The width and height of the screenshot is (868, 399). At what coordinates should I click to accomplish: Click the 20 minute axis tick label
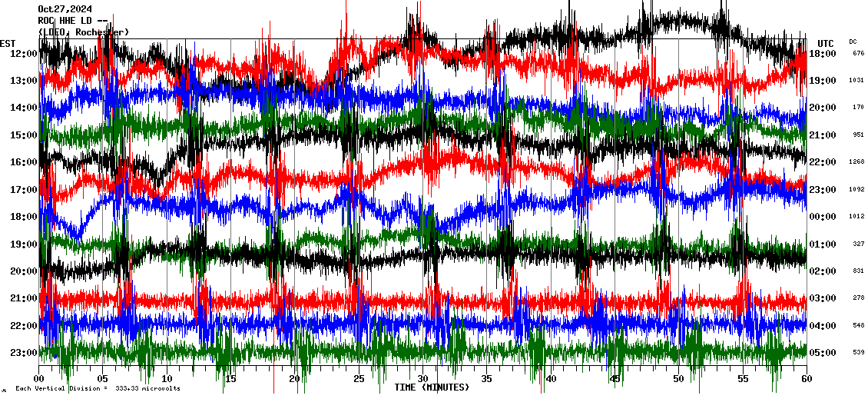[295, 379]
